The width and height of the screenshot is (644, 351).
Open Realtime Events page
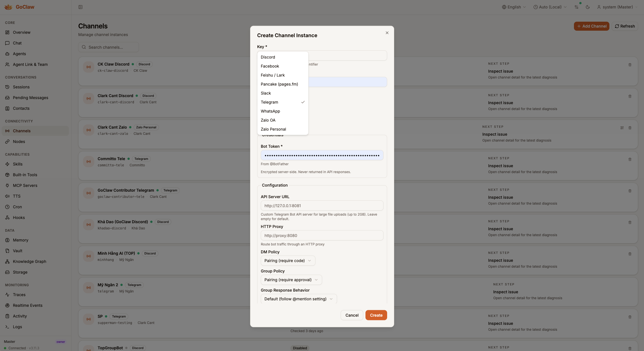pyautogui.click(x=35, y=305)
